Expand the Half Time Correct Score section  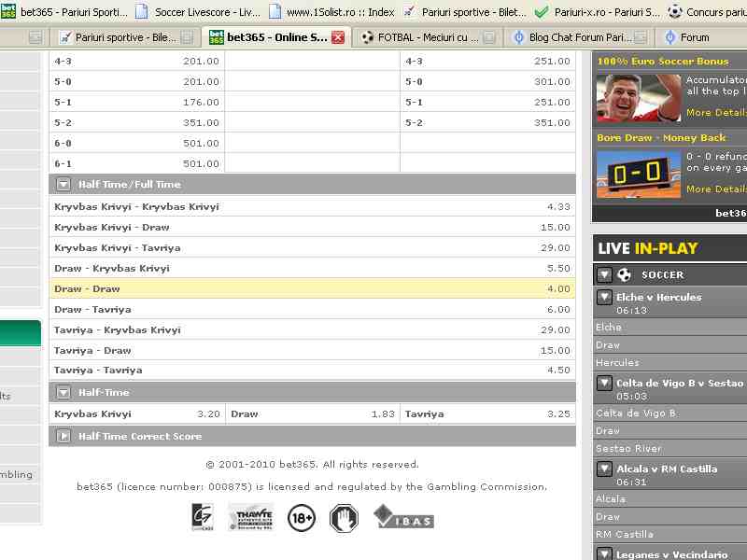(63, 436)
